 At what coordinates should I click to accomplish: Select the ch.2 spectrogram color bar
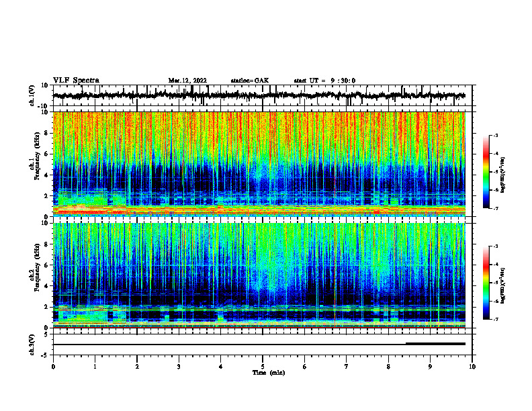(486, 283)
